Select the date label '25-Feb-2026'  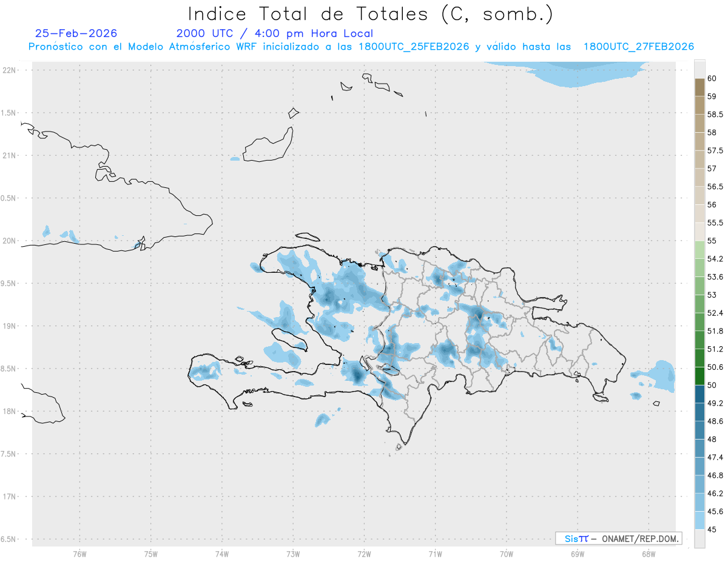[76, 33]
